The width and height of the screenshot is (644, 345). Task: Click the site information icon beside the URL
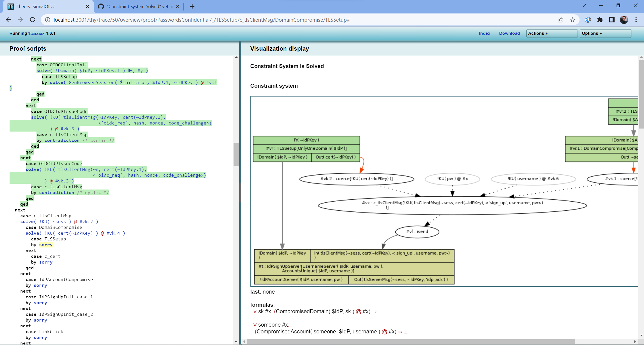point(47,20)
